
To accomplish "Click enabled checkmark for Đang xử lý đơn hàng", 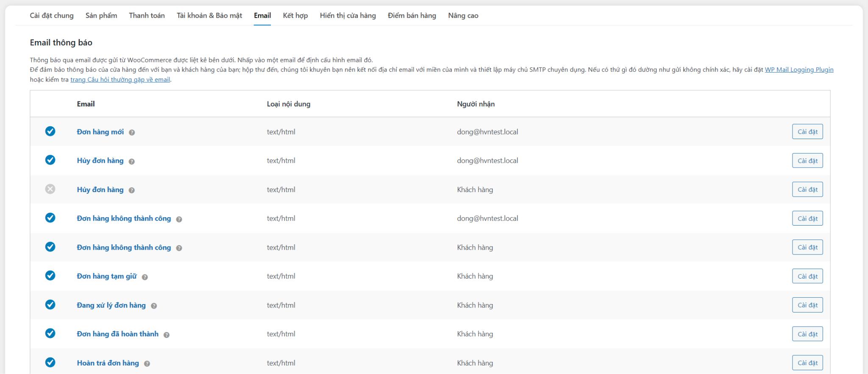I will [x=50, y=304].
